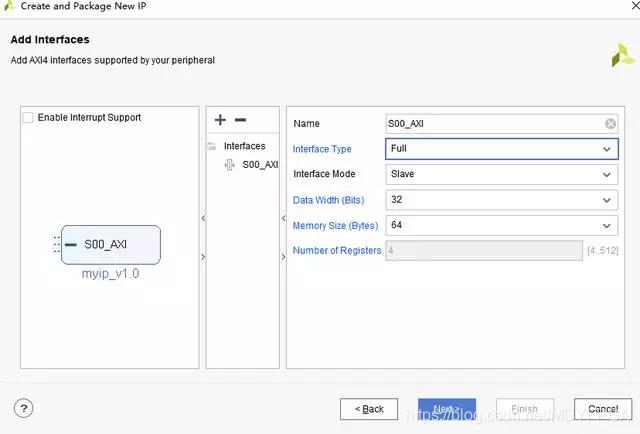Go to previous step with Back button

(369, 409)
